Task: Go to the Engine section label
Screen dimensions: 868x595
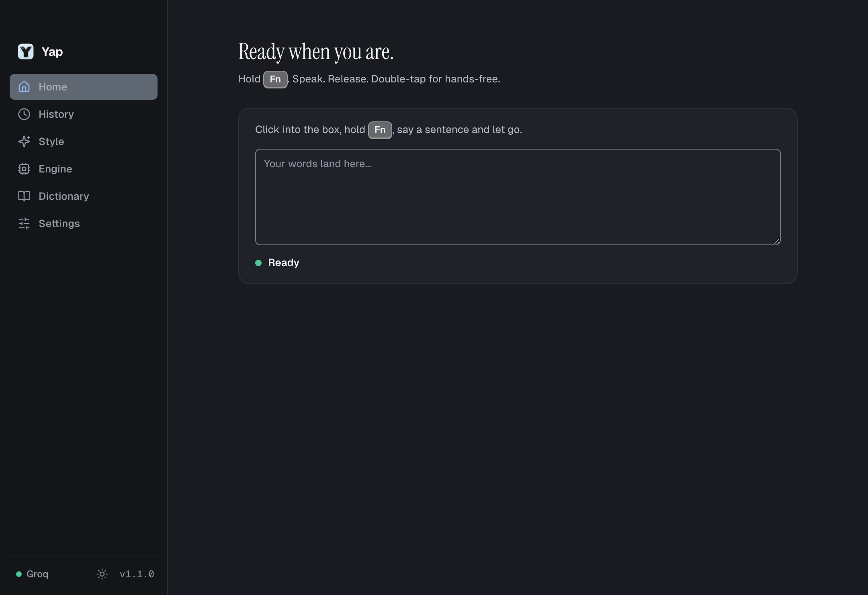Action: 55,169
